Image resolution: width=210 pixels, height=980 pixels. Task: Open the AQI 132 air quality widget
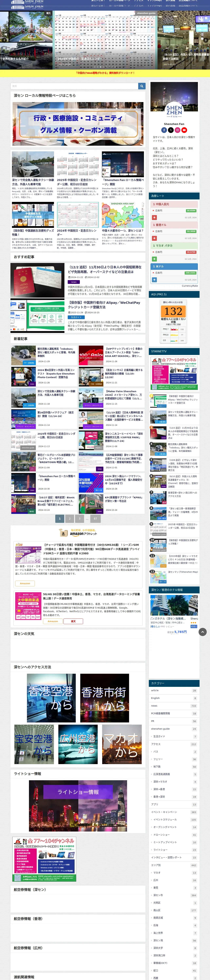tap(173, 321)
